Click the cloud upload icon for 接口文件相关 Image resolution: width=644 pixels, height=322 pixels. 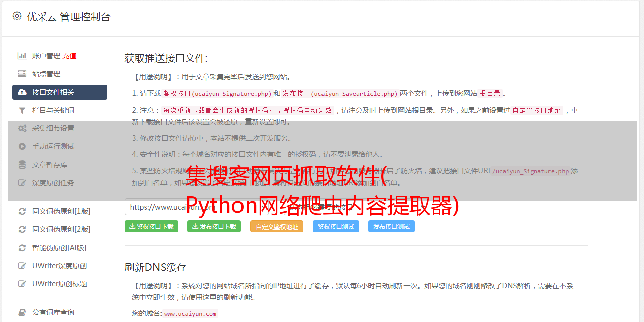tap(22, 92)
